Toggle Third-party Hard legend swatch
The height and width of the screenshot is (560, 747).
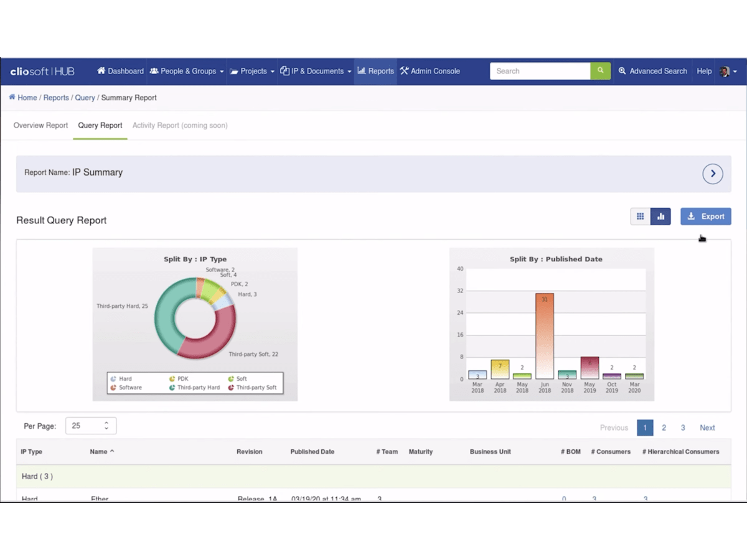tap(172, 388)
